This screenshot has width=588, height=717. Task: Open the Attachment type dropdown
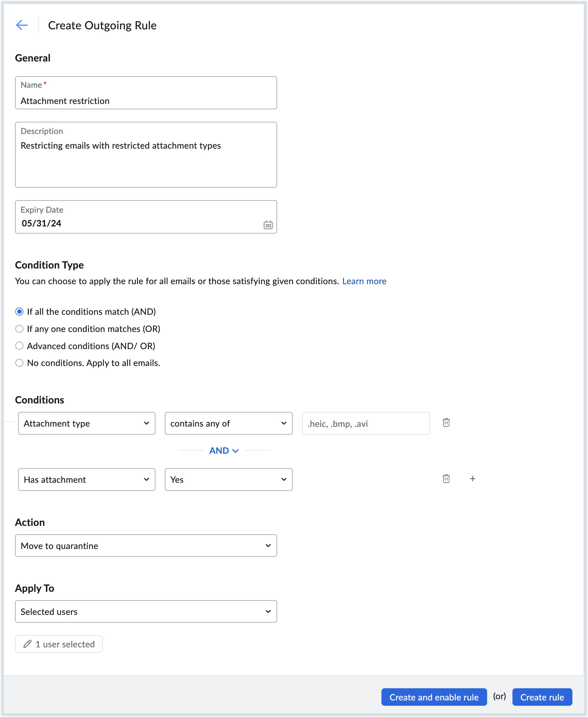pyautogui.click(x=86, y=423)
